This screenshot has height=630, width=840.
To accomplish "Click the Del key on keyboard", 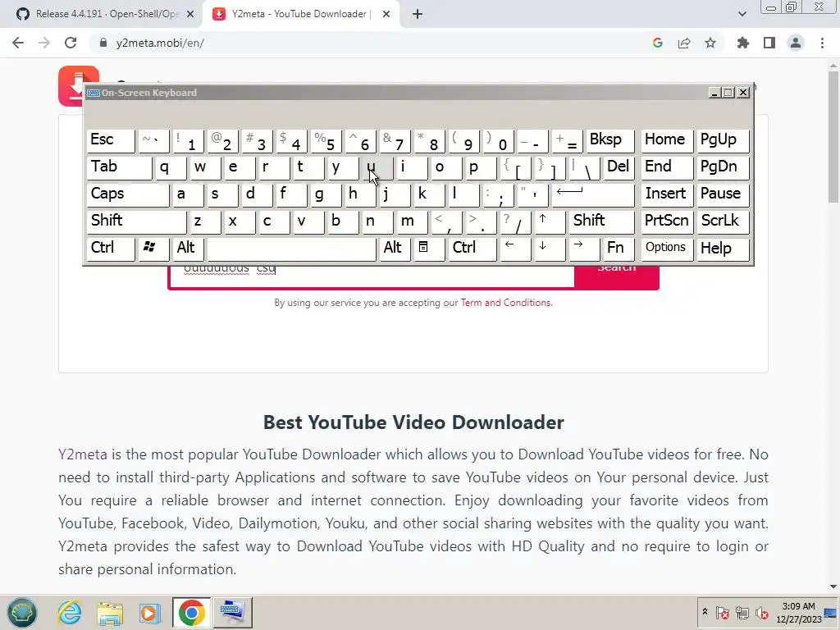I will tap(619, 167).
